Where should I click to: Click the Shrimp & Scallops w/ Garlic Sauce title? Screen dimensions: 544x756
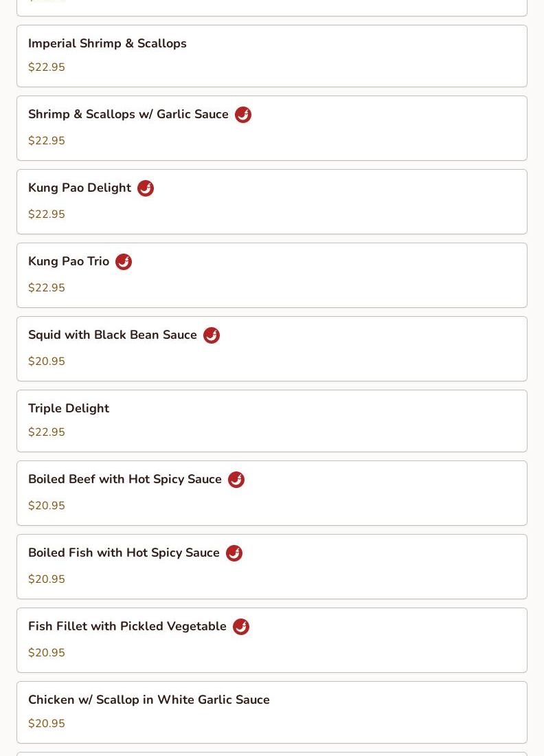pyautogui.click(x=128, y=114)
